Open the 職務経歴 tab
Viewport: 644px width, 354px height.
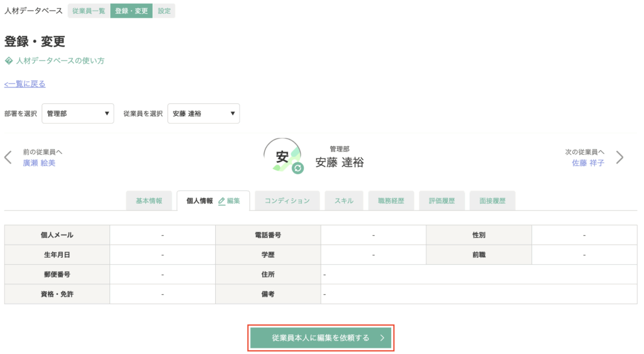(391, 201)
